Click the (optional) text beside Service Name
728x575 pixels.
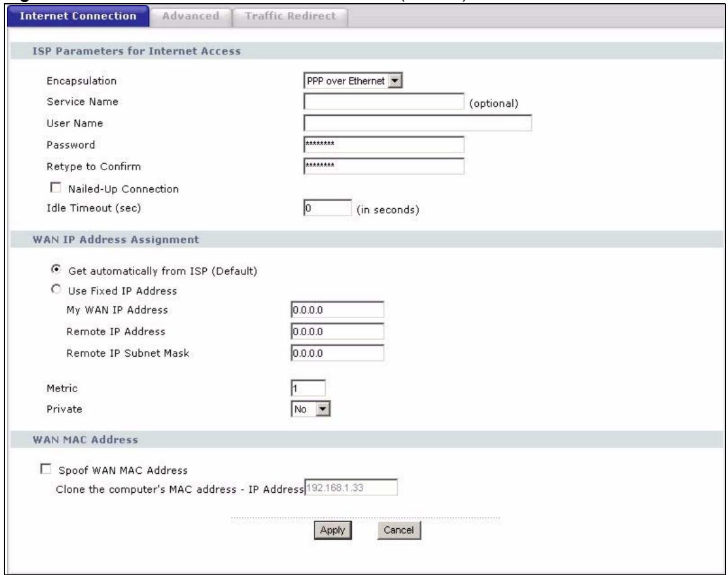493,104
